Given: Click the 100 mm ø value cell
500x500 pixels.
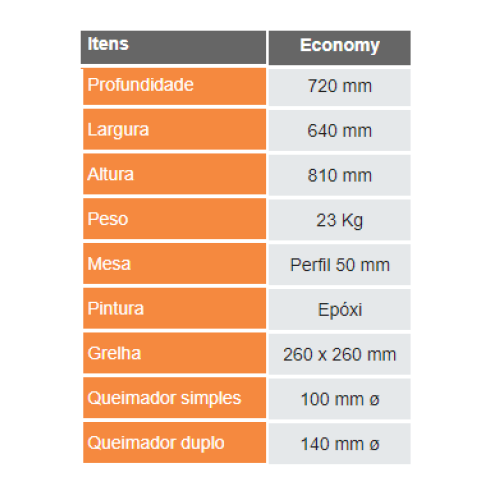Looking at the screenshot, I should [340, 399].
